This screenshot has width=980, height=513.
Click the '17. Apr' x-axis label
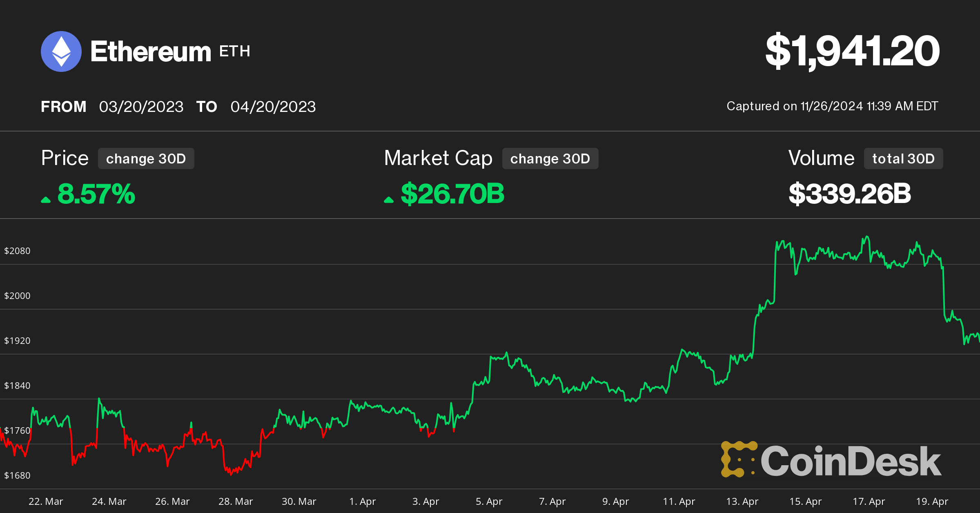click(869, 501)
